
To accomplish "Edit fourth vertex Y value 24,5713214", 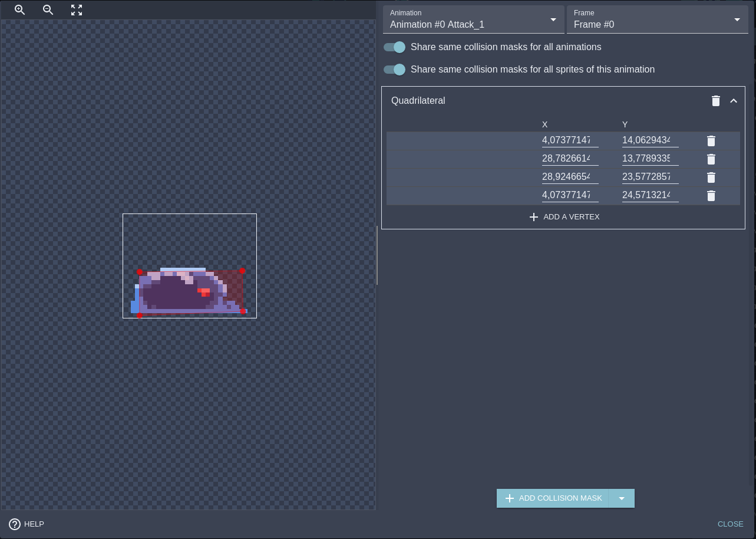I will [x=651, y=195].
